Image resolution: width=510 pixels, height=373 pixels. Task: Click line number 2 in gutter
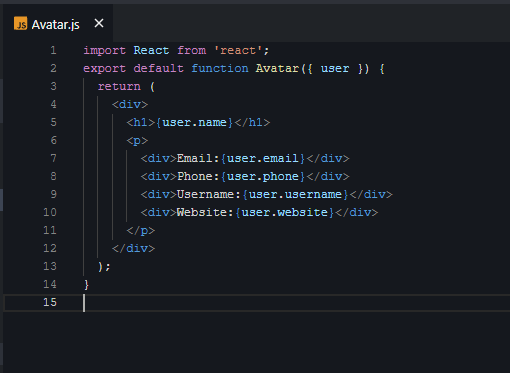pos(53,68)
